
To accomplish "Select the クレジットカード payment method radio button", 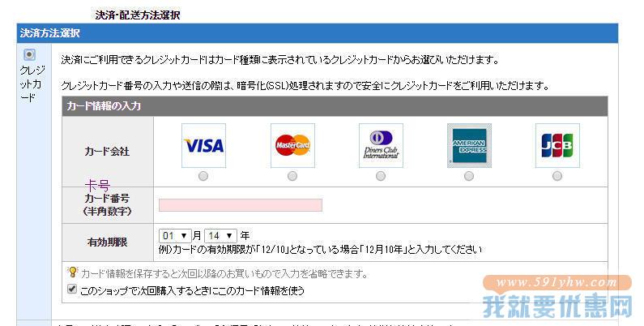I will pos(30,54).
